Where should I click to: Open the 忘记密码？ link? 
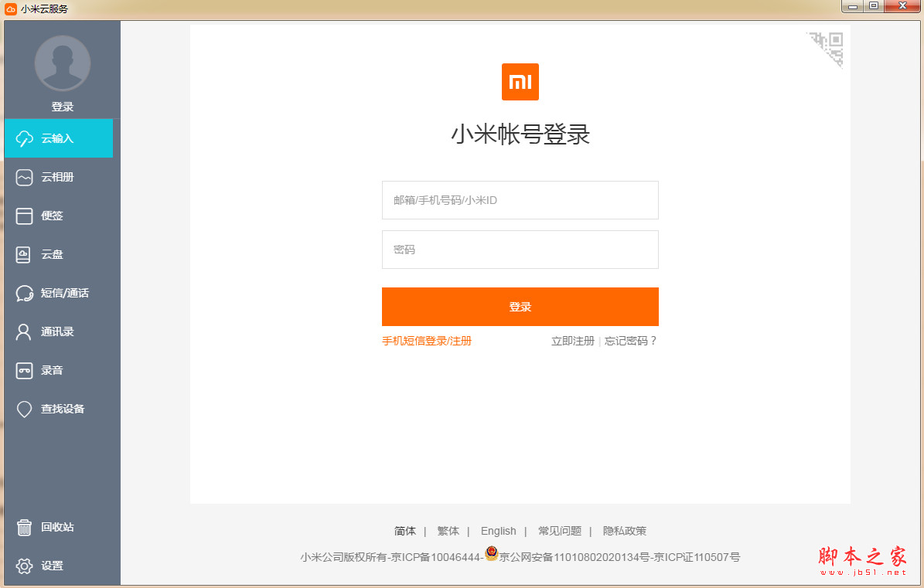pyautogui.click(x=630, y=341)
